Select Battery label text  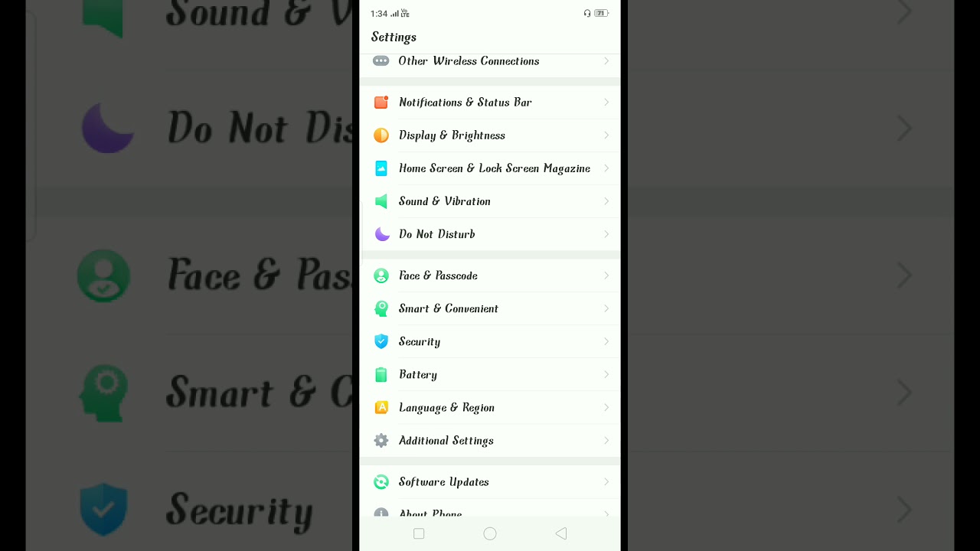[x=417, y=375]
